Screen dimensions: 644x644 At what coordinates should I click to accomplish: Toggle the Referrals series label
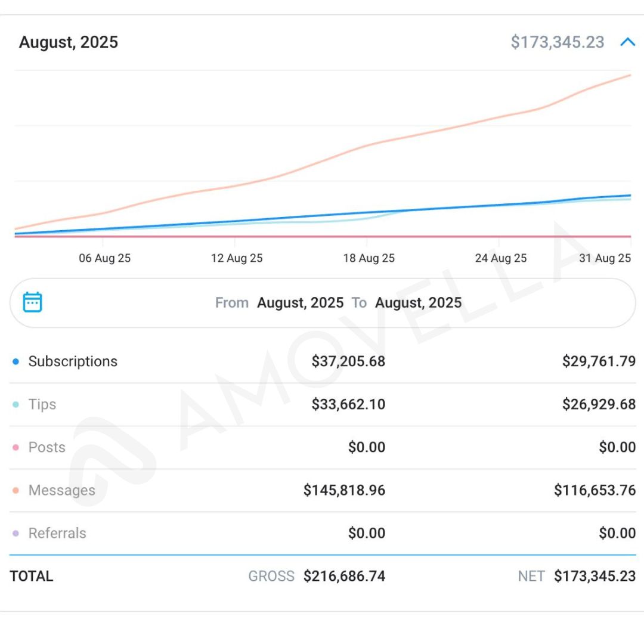pos(57,533)
